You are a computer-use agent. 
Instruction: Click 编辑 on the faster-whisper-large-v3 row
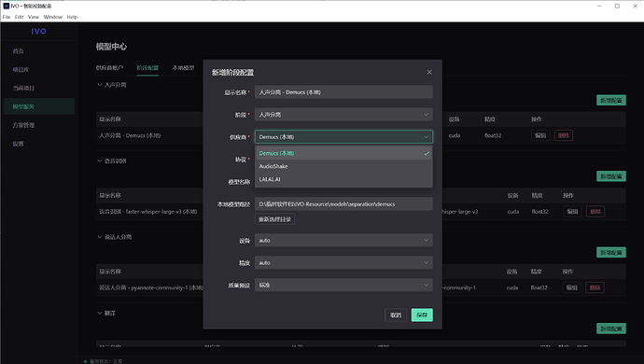(x=572, y=212)
